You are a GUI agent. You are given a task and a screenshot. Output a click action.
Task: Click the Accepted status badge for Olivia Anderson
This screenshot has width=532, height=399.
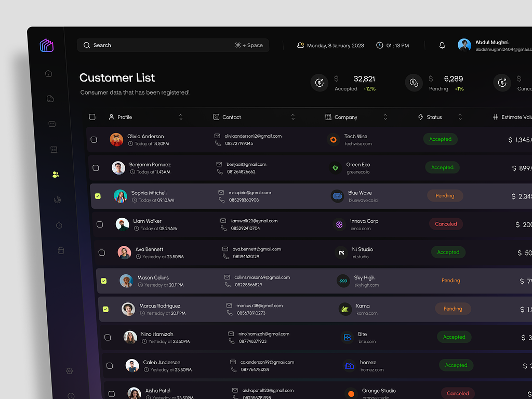[441, 139]
